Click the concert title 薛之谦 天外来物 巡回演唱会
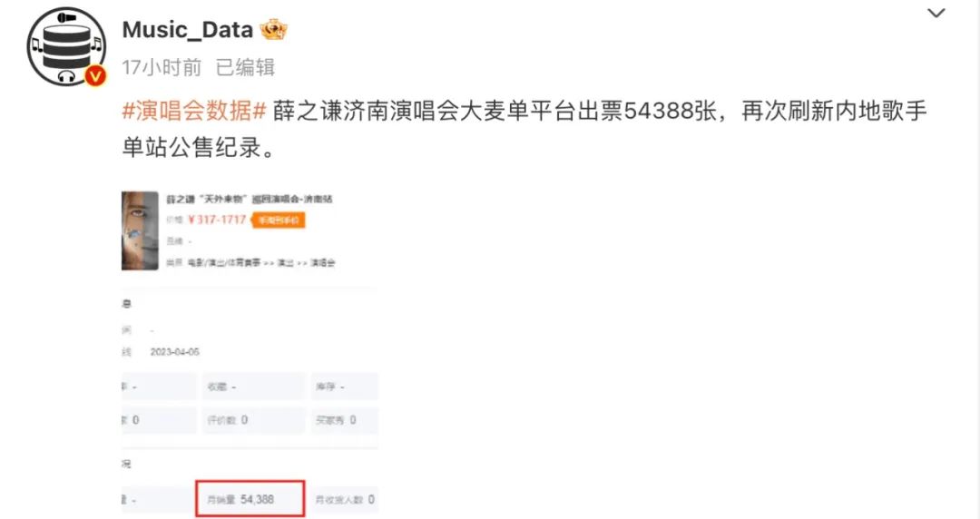Image resolution: width=980 pixels, height=519 pixels. click(x=250, y=199)
